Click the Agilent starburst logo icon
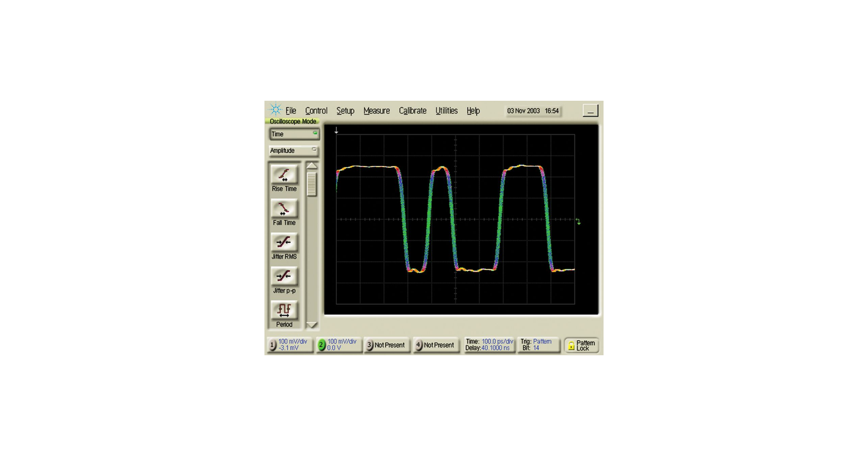This screenshot has height=456, width=868. tap(275, 110)
